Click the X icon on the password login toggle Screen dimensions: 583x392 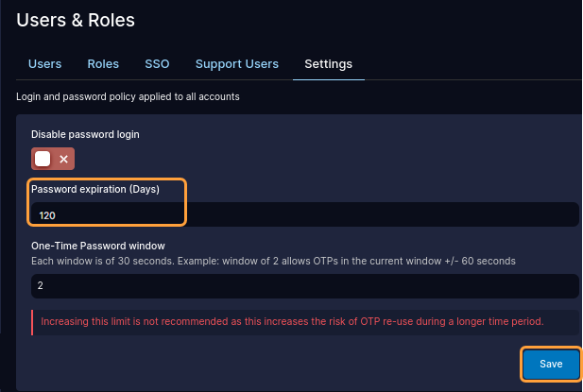[64, 159]
